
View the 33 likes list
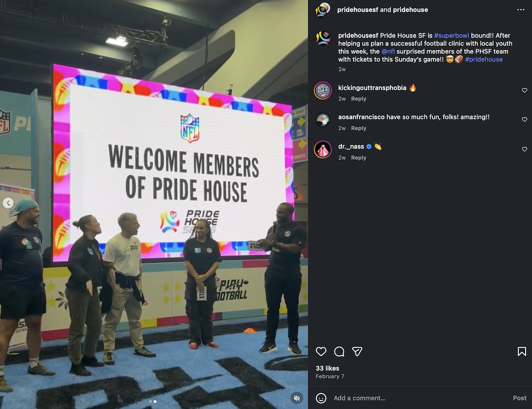[x=328, y=368]
